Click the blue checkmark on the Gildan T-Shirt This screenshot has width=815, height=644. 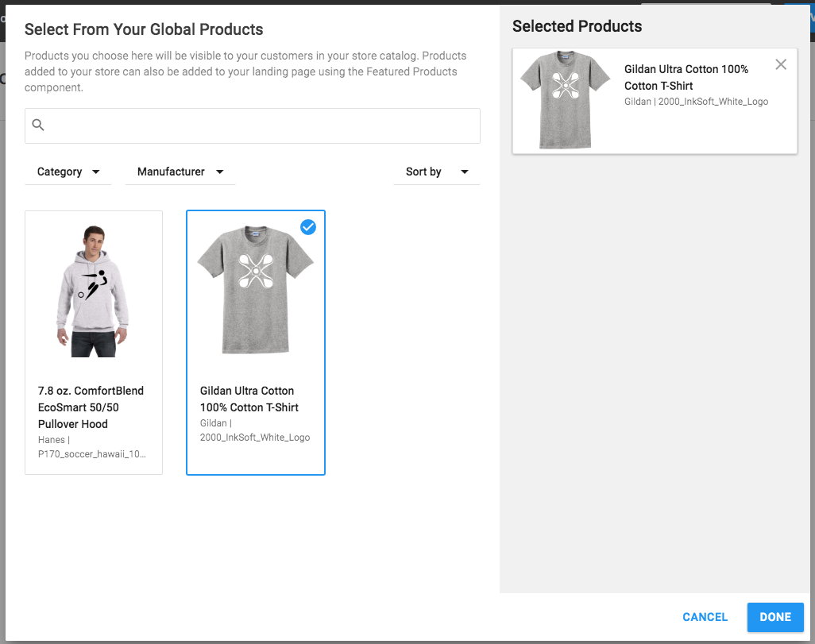point(308,227)
